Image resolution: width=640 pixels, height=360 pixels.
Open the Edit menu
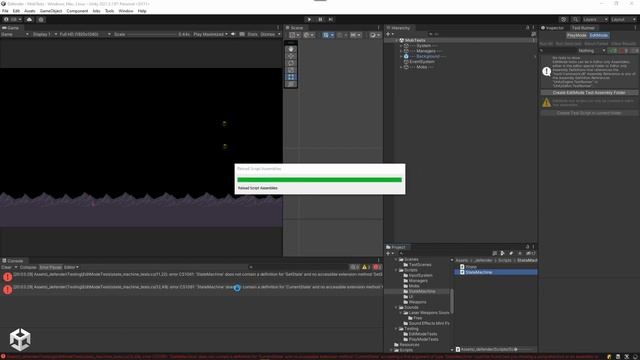point(16,11)
